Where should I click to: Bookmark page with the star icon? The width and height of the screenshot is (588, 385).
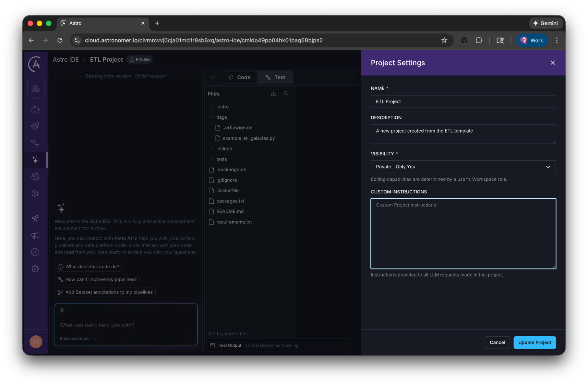(444, 40)
